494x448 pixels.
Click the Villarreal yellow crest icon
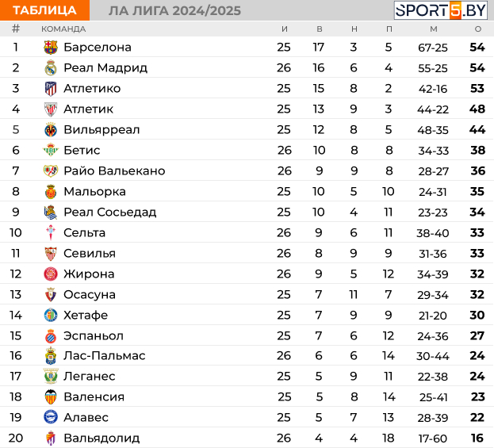[x=51, y=129]
